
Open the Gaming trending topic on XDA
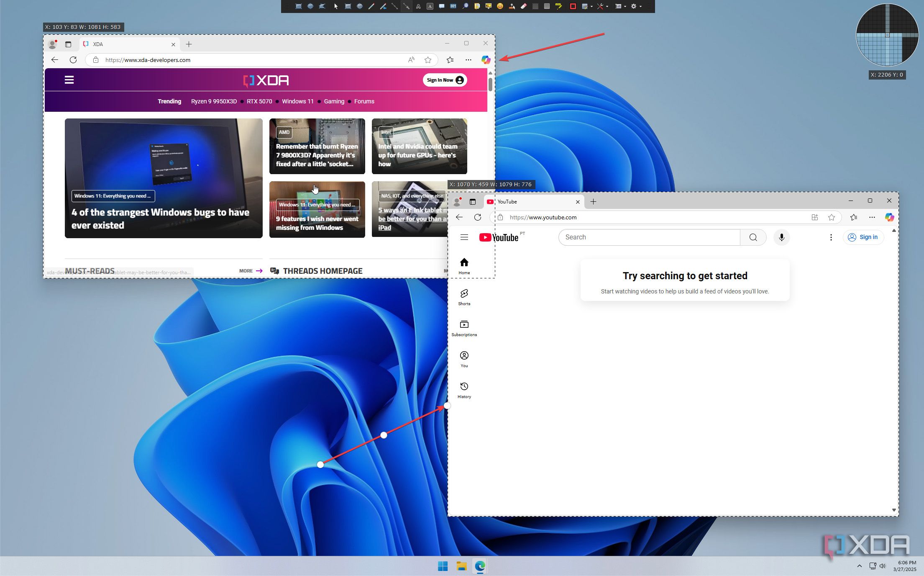334,101
